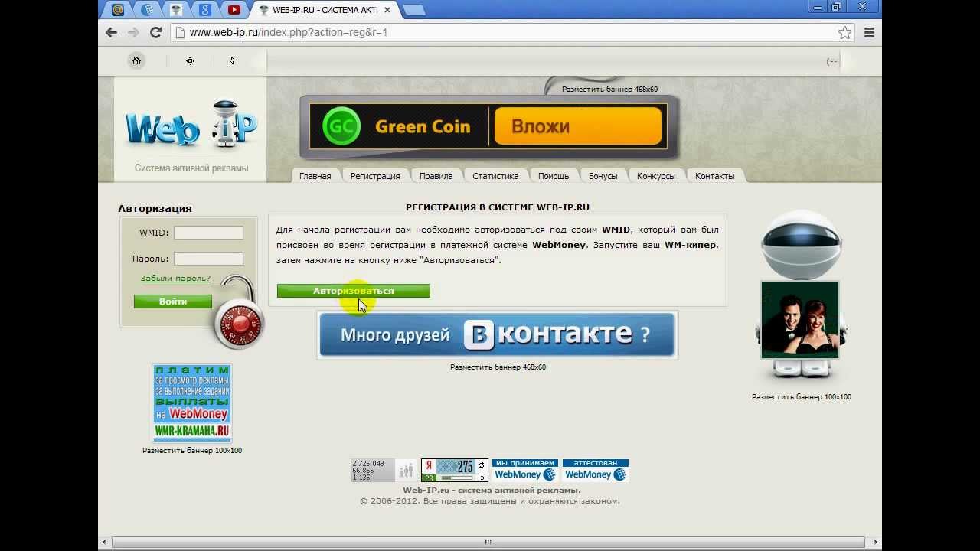Screen dimensions: 980x551
Task: Bookmark this page with the star icon
Action: [x=844, y=32]
